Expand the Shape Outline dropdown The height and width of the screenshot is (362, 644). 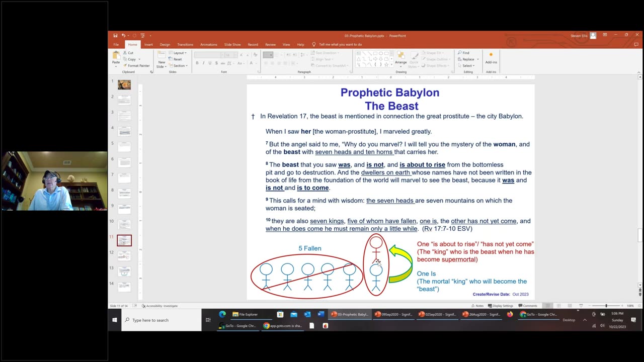437,59
